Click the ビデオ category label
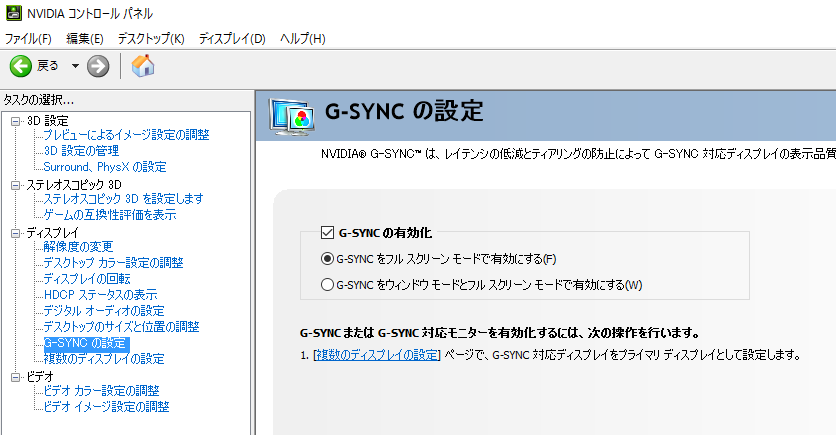Viewport: 836px width, 435px height. (41, 377)
